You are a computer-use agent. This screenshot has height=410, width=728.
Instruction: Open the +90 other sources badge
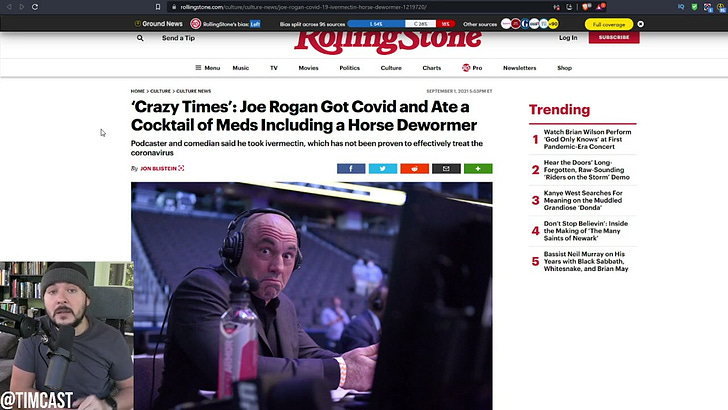click(553, 24)
